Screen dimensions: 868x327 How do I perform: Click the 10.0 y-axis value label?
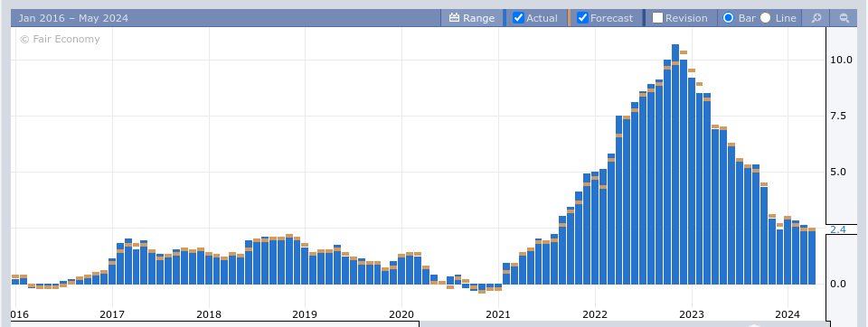coord(841,60)
